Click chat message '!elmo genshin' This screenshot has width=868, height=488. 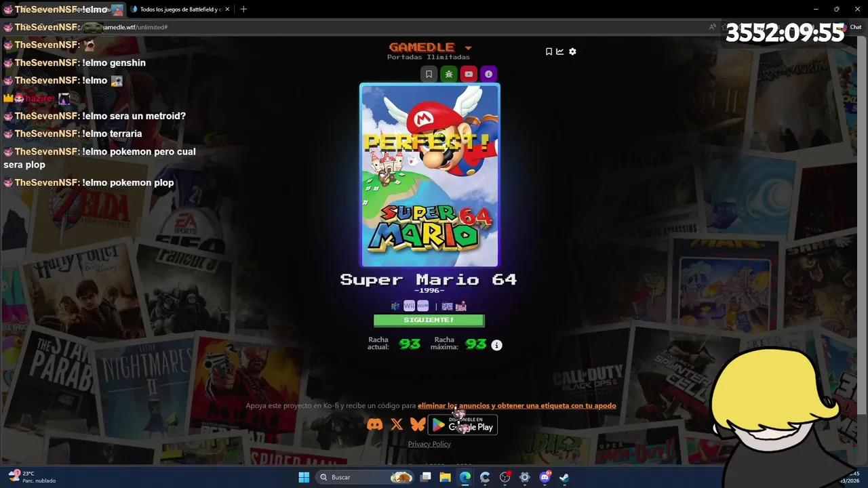point(114,63)
